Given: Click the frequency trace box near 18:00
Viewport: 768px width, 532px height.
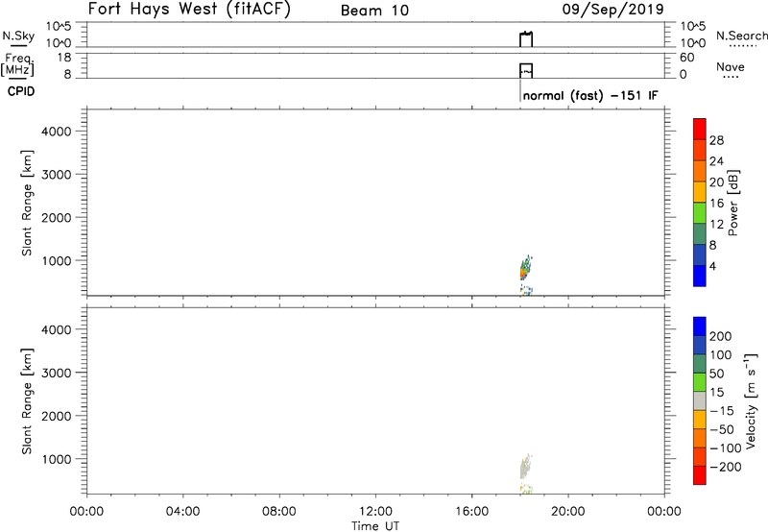Looking at the screenshot, I should (526, 70).
